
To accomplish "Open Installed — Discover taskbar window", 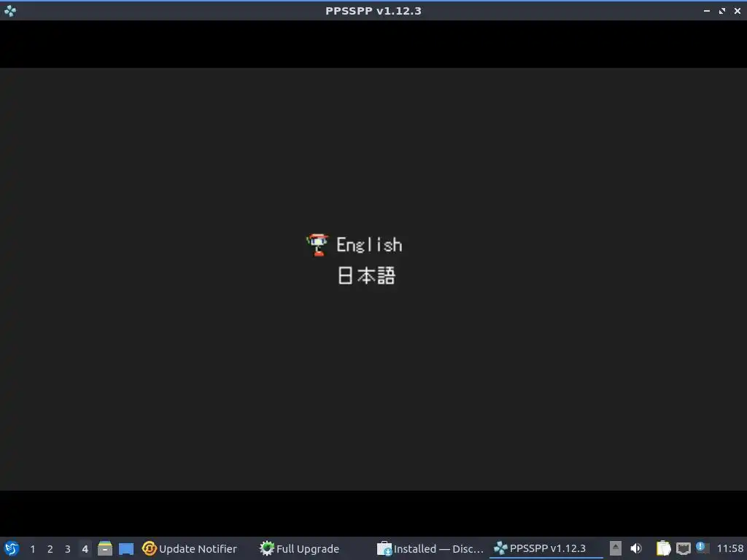I will 430,548.
